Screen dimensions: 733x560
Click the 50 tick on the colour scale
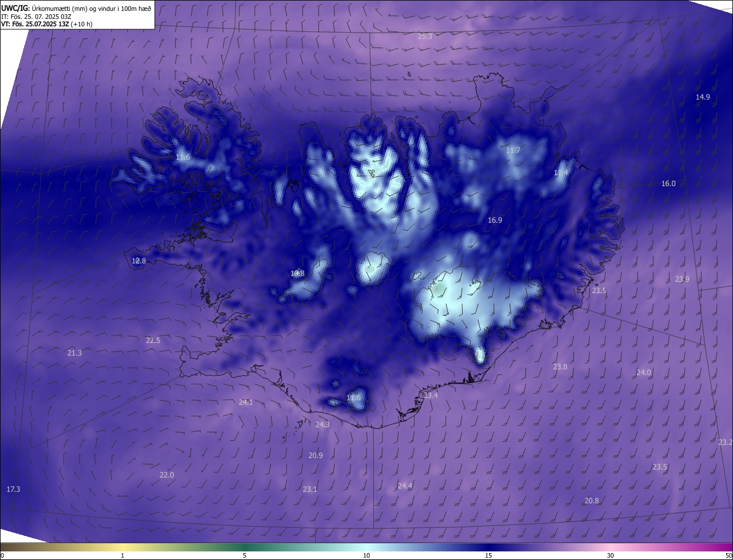point(728,555)
